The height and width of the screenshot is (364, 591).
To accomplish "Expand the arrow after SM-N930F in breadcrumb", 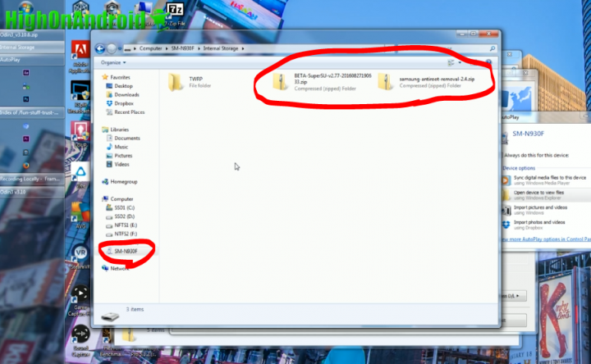I will point(199,48).
